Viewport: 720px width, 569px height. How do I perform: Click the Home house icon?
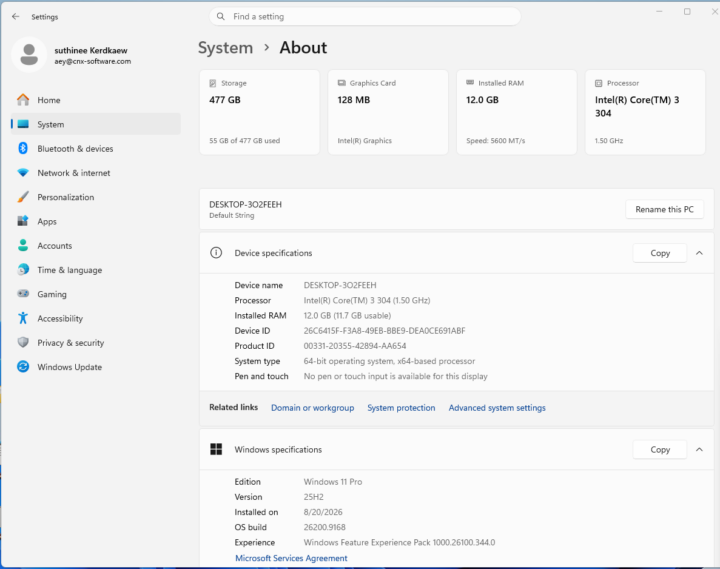[x=23, y=100]
